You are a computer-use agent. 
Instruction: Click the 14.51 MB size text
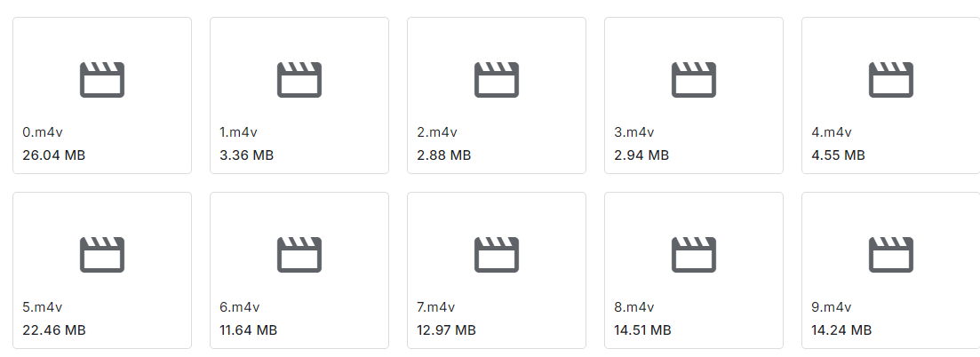[x=642, y=330]
